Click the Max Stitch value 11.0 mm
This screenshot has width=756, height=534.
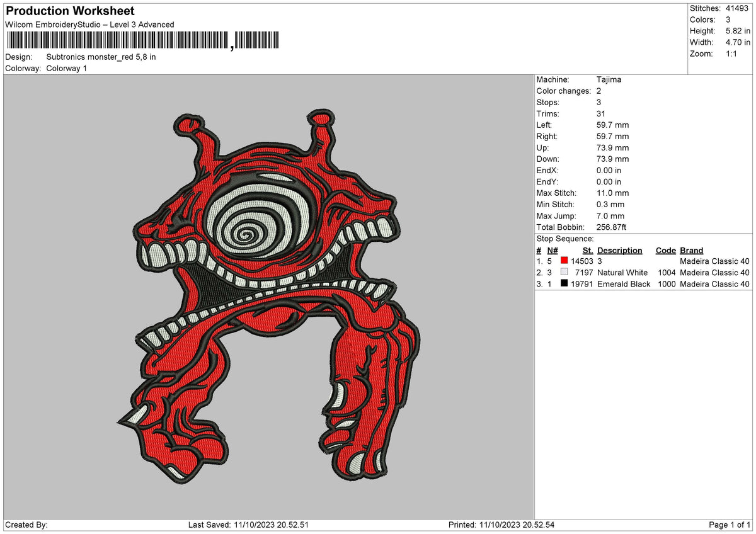(x=612, y=193)
